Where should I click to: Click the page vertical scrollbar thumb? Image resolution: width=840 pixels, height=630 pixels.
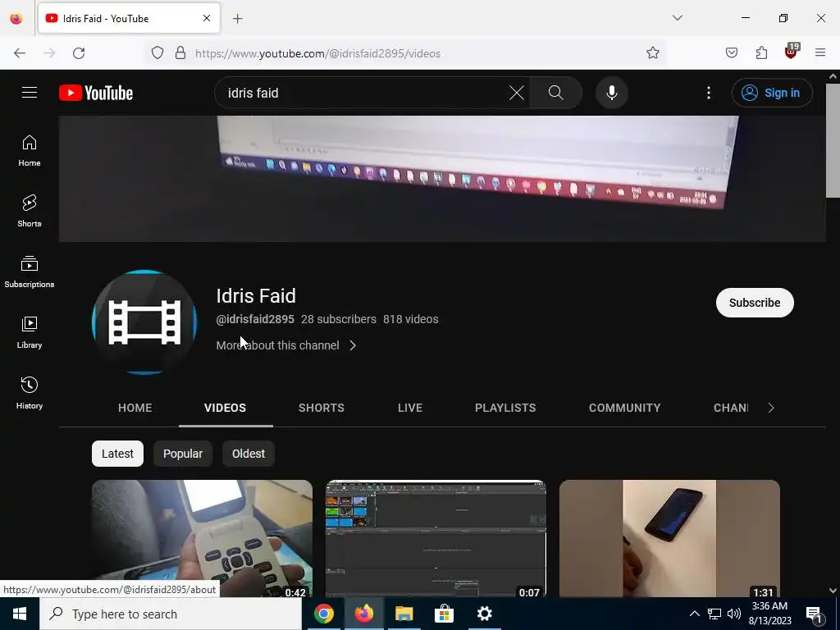coord(833,140)
